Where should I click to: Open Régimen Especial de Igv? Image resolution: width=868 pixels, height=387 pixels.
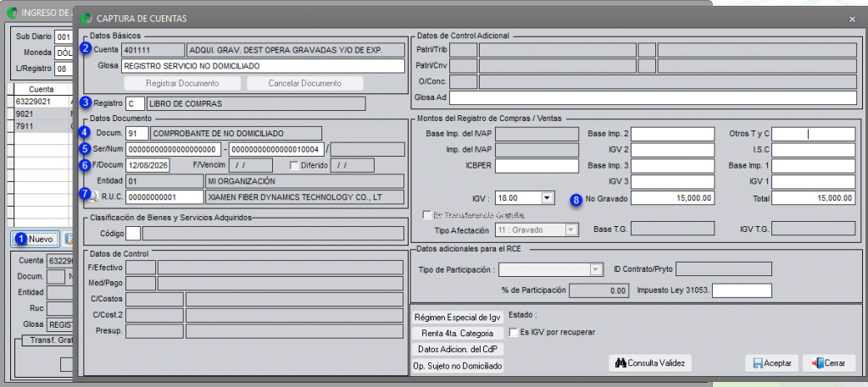[x=458, y=318]
